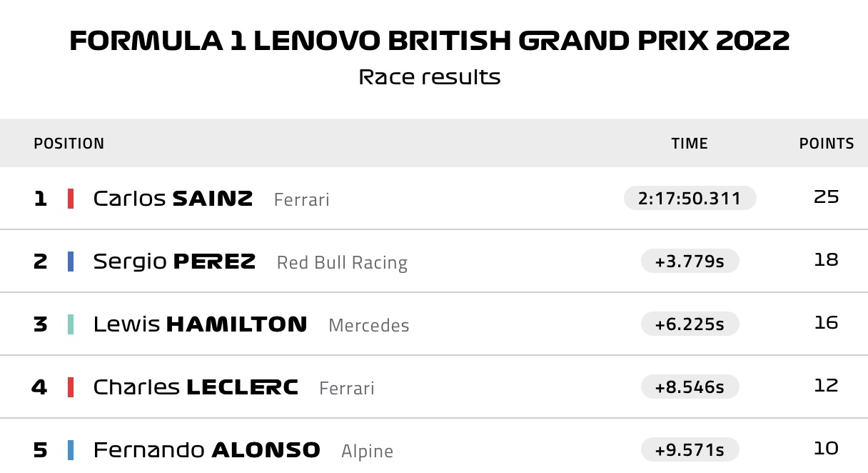Click the POINTS column header
The width and height of the screenshot is (868, 473).
click(x=827, y=144)
